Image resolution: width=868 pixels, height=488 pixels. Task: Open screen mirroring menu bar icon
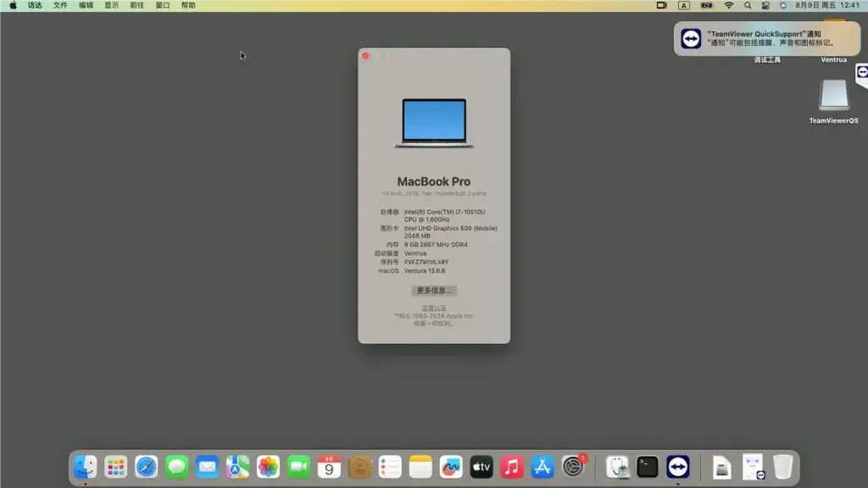661,6
